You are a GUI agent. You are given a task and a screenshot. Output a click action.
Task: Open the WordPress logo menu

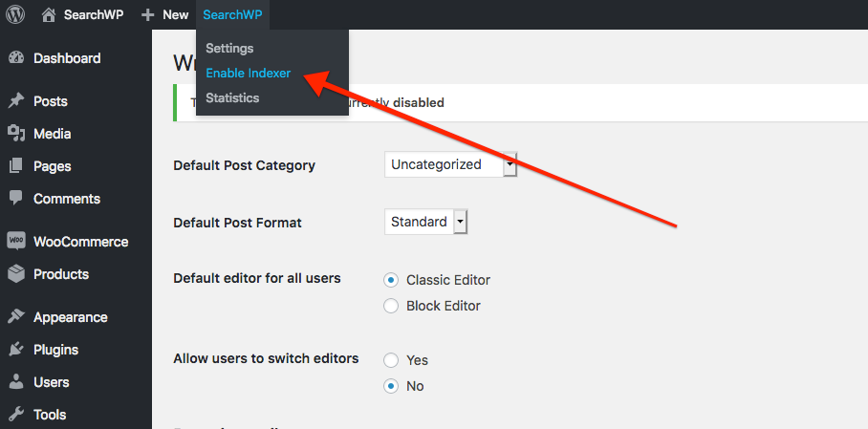coord(15,14)
